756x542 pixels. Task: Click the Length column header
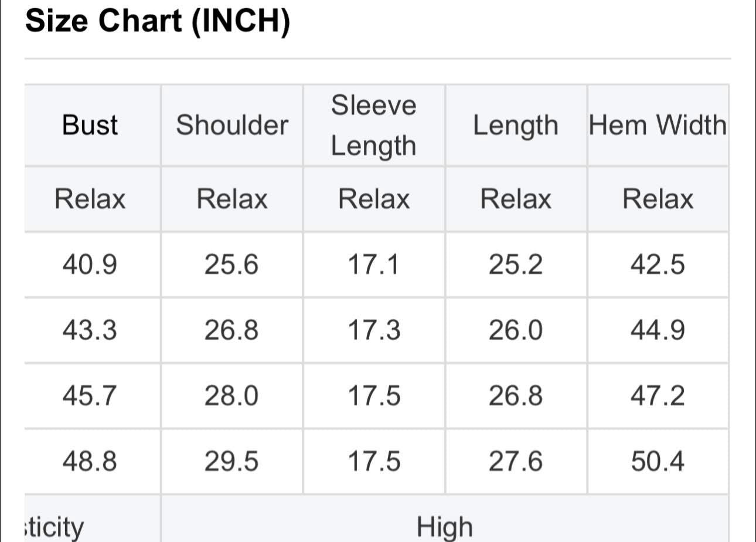(516, 125)
